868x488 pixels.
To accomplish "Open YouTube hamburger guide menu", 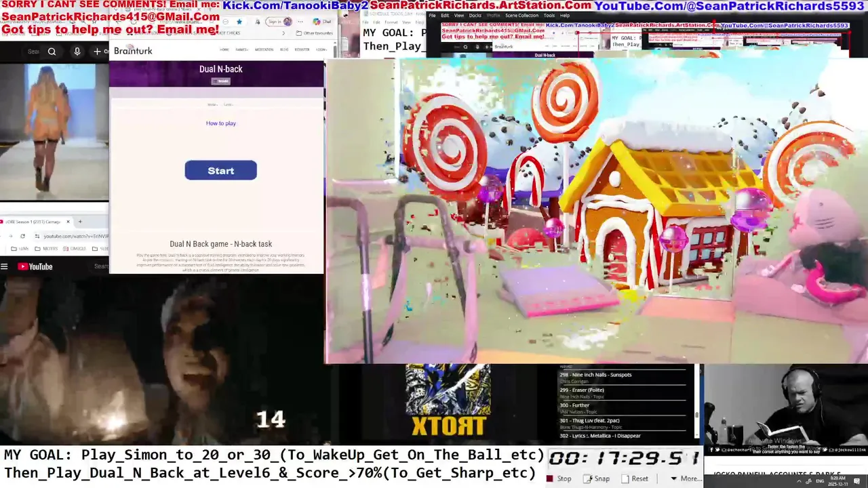I will pos(4,266).
